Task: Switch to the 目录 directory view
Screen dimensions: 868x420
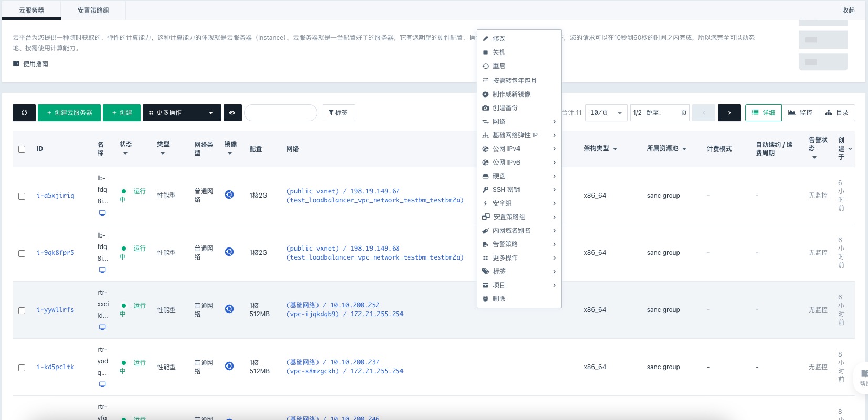Action: coord(837,113)
